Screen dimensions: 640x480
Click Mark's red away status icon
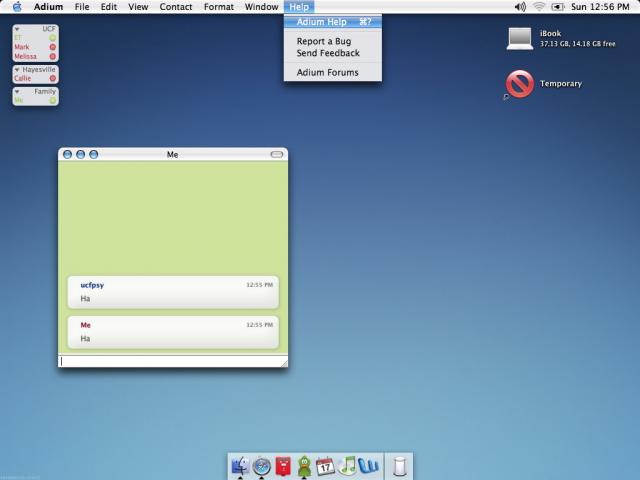point(53,47)
